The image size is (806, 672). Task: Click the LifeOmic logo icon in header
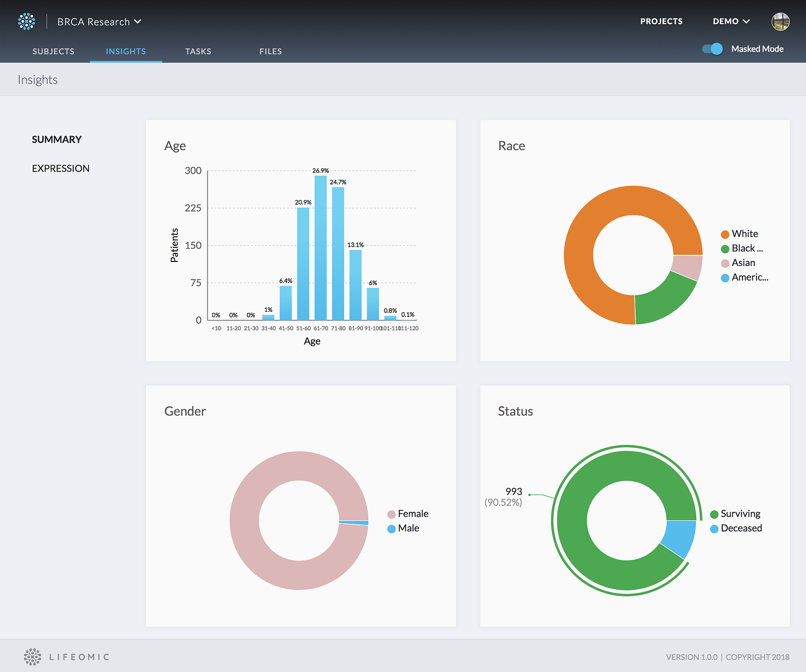pyautogui.click(x=27, y=22)
